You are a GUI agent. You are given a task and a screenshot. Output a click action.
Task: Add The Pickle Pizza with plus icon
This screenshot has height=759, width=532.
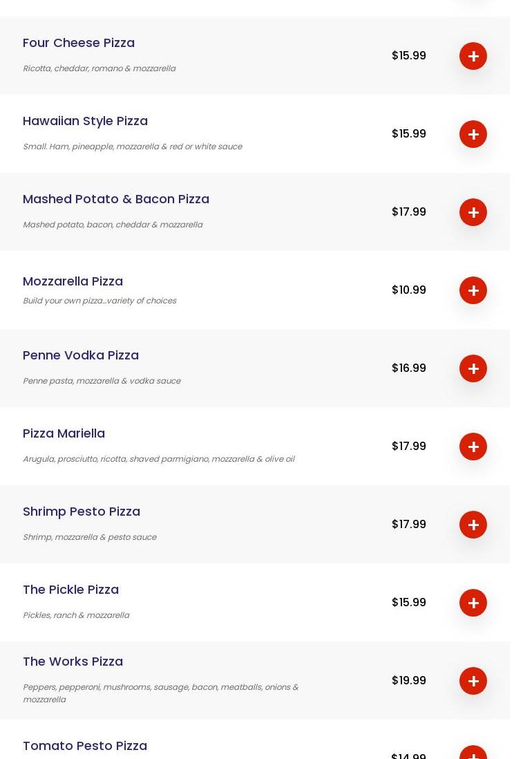pos(473,603)
